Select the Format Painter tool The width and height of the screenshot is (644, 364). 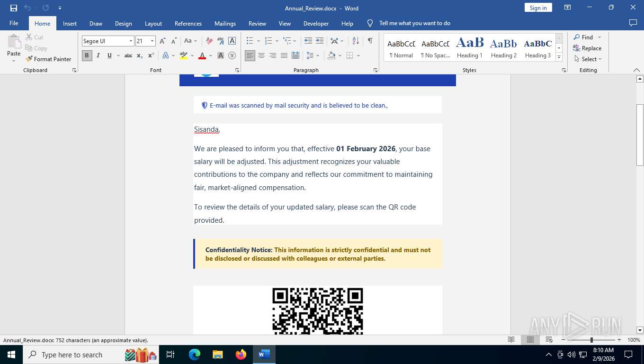coord(48,59)
